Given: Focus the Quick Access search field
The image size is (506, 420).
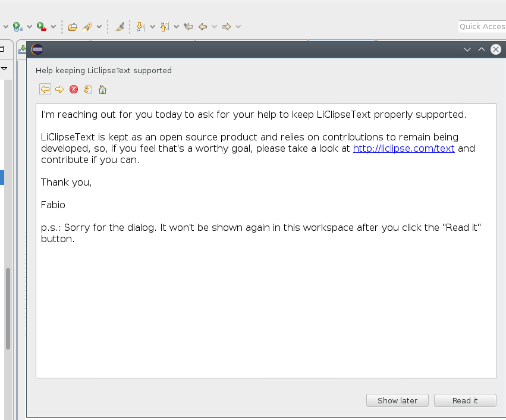Looking at the screenshot, I should click(x=482, y=26).
